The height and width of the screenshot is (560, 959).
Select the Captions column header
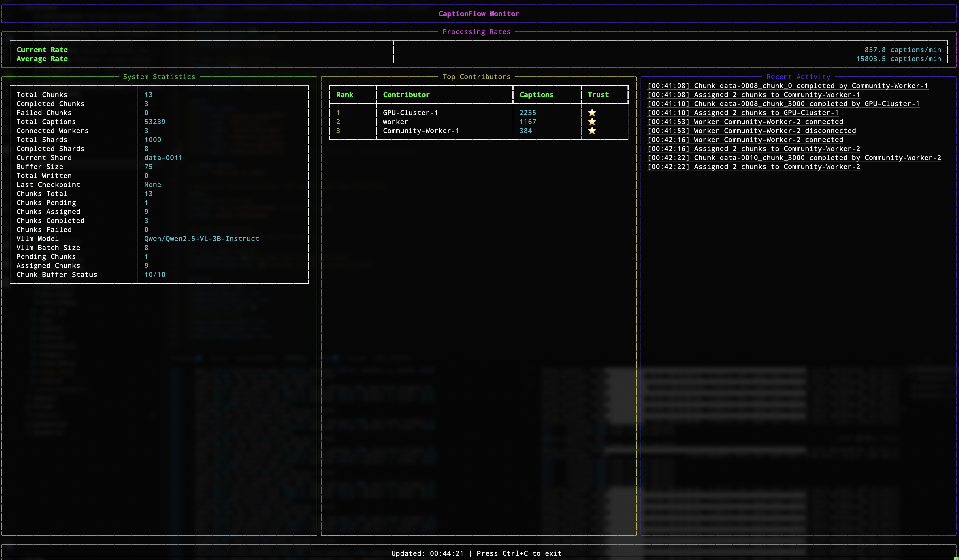pyautogui.click(x=536, y=95)
